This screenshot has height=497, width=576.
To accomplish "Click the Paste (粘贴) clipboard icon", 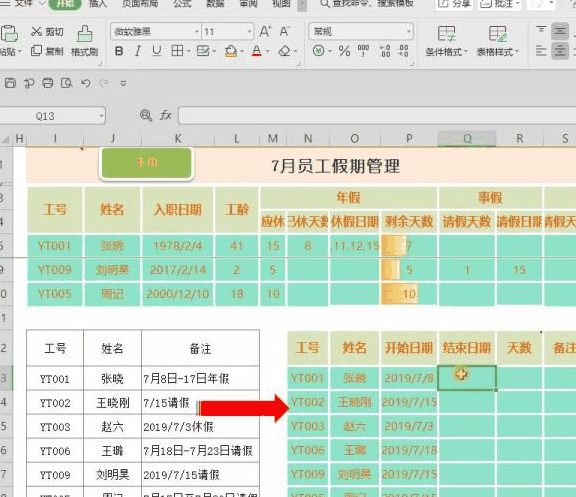I will coord(9,33).
